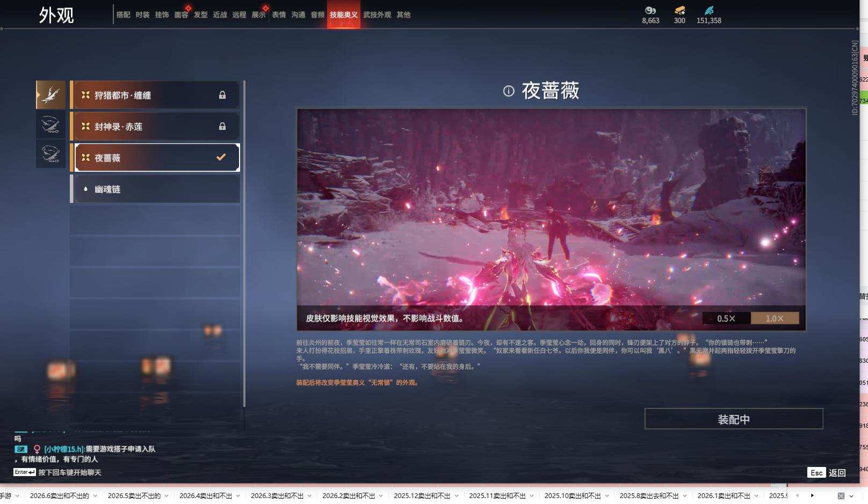Click the info icon beside 夜蔷薇 title
Screen dimensions: 868x504
pos(509,91)
